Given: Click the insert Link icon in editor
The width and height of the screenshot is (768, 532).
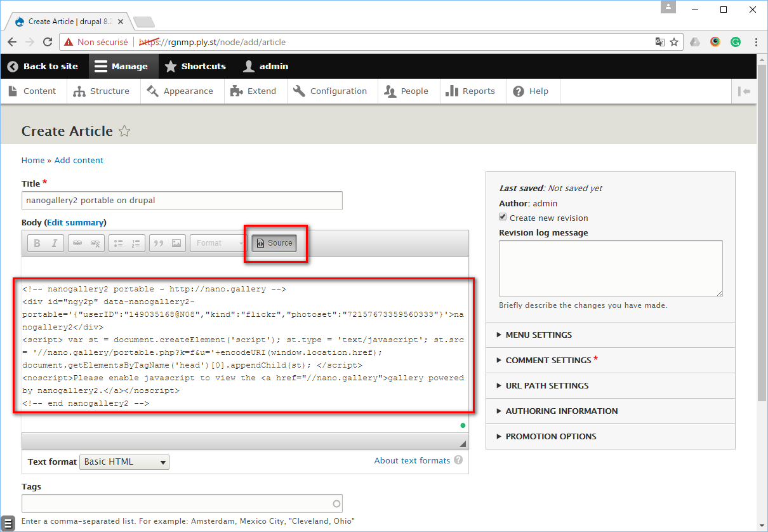Looking at the screenshot, I should pos(77,243).
